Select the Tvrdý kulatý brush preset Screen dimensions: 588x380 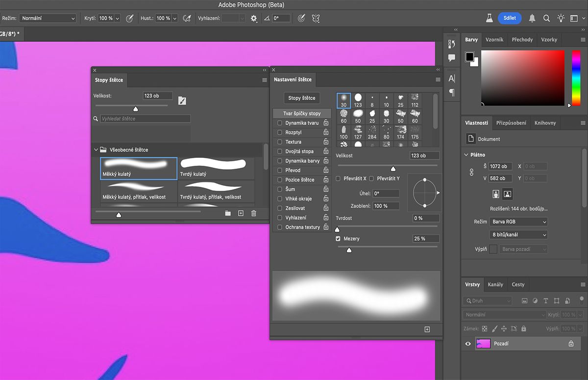click(216, 168)
